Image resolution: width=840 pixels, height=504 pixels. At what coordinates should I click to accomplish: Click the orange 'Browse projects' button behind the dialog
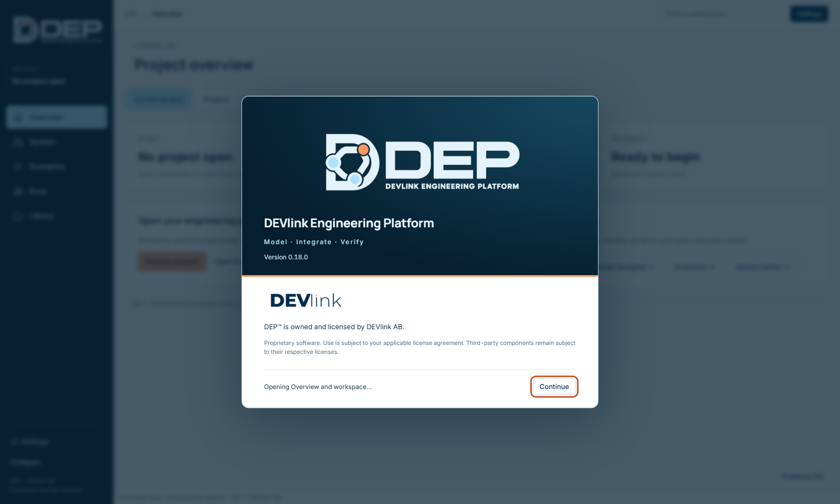172,261
